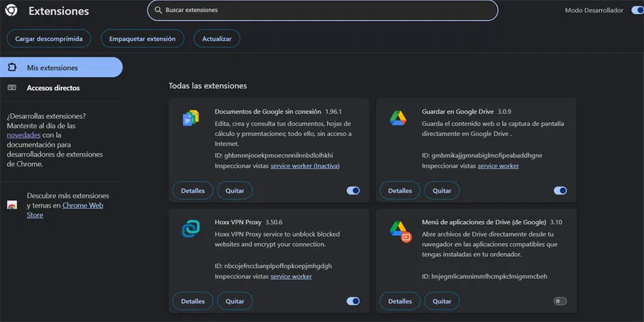
Task: Click the Extensiones page title
Action: pyautogui.click(x=59, y=11)
